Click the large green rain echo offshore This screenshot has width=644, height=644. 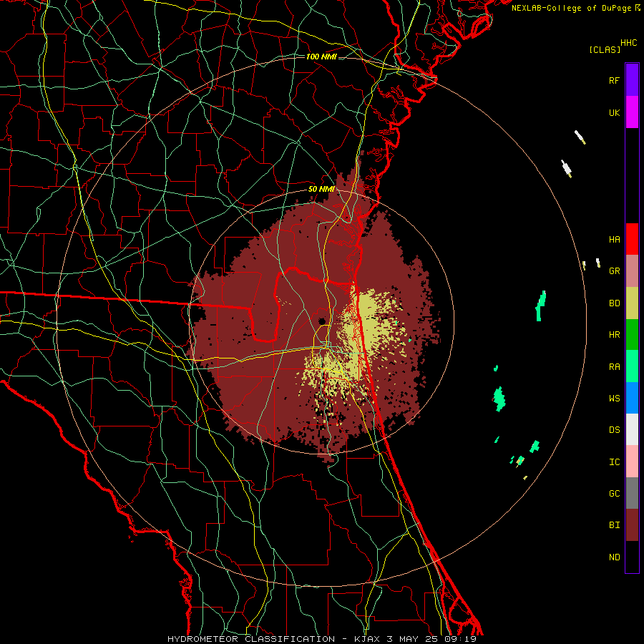point(499,399)
